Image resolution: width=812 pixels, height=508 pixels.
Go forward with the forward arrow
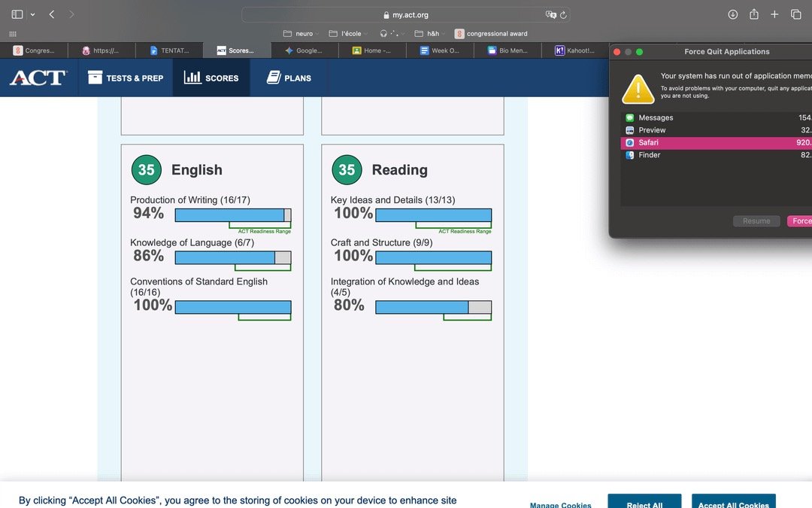tap(71, 14)
